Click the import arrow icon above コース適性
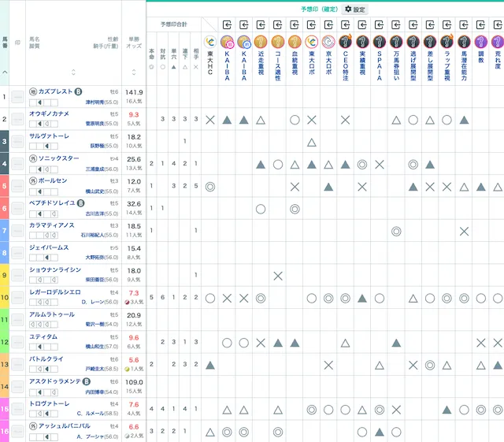This screenshot has width=504, height=442. click(x=278, y=24)
